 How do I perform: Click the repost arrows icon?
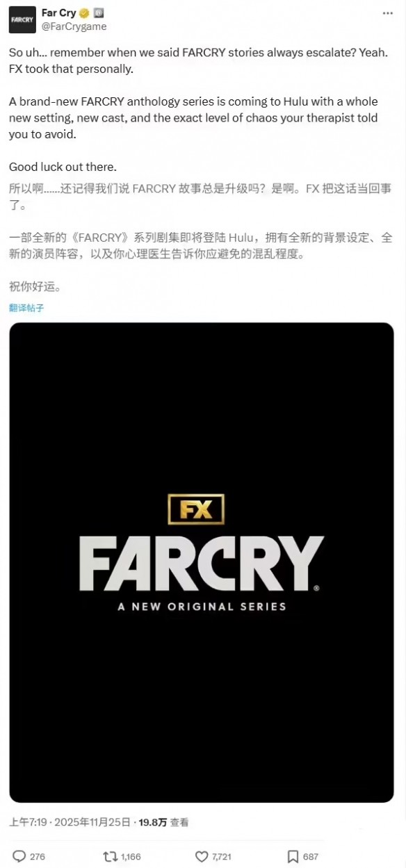(x=110, y=856)
